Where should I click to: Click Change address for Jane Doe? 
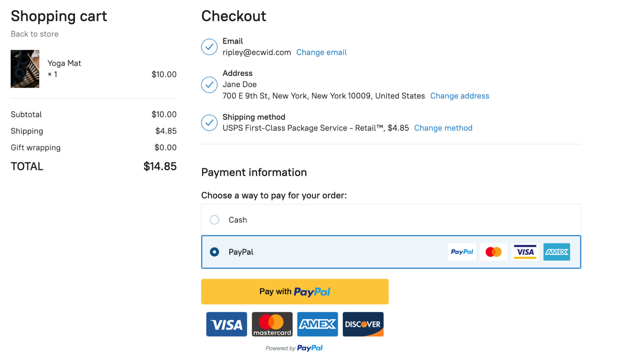coord(460,96)
